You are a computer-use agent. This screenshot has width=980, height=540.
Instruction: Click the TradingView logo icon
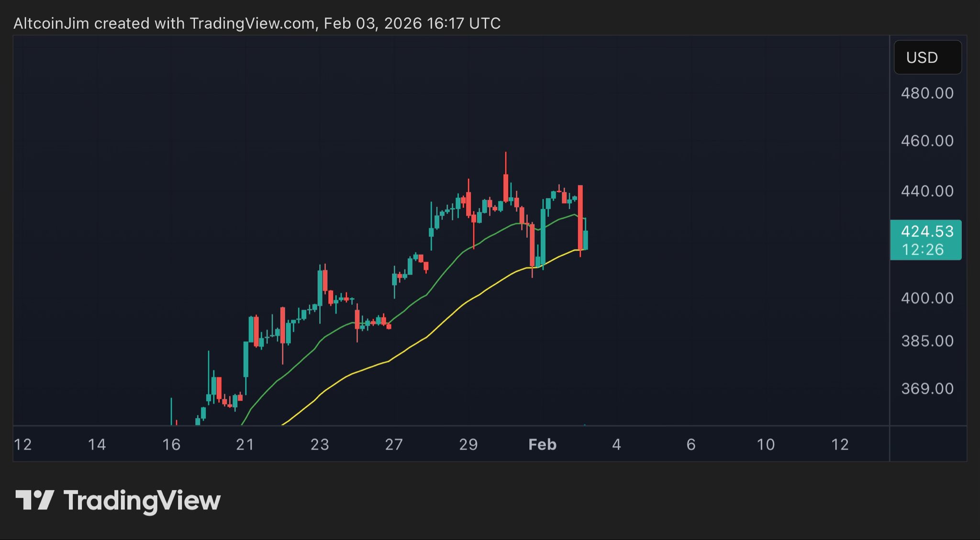(x=34, y=500)
